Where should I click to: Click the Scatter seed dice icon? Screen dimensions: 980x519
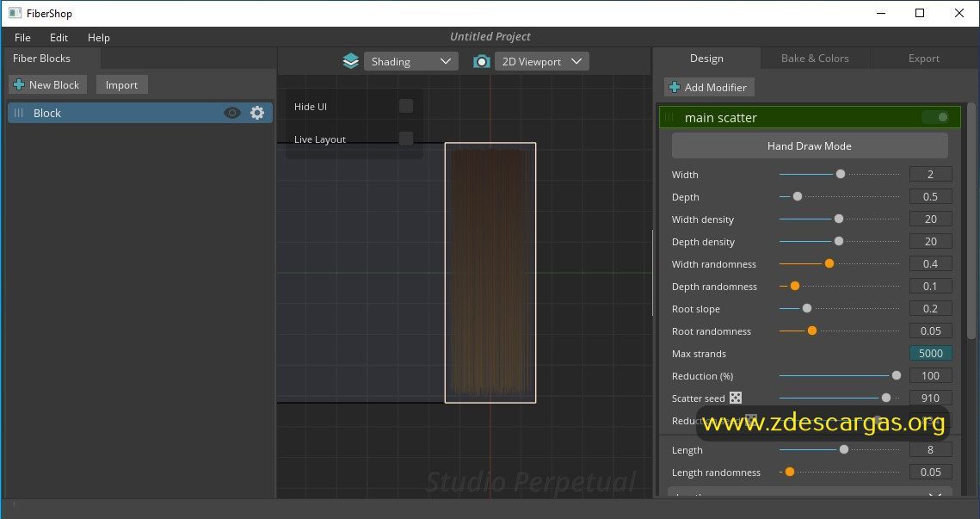point(736,398)
